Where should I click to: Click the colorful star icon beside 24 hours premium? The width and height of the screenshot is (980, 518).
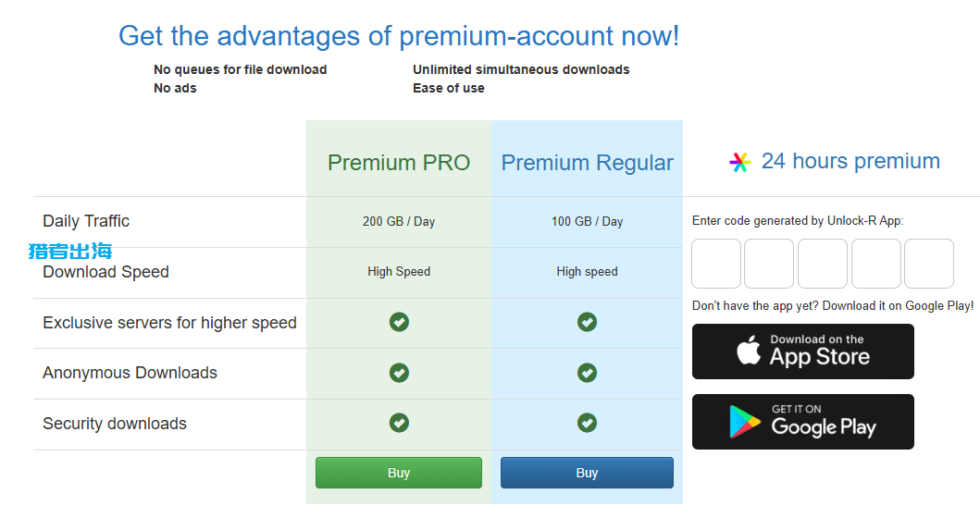(740, 163)
